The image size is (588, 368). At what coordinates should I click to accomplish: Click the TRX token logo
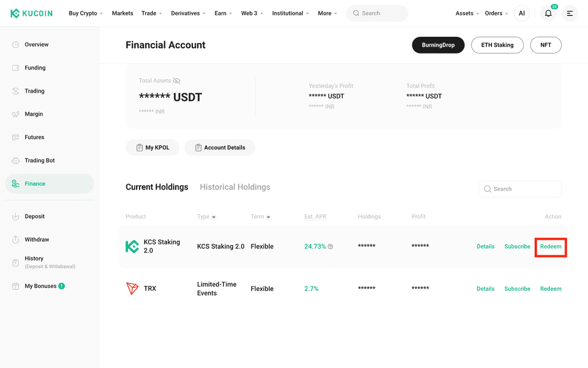coord(132,289)
